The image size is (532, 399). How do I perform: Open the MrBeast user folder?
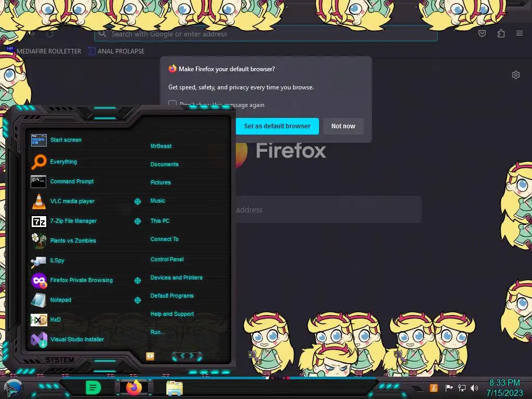(x=161, y=146)
